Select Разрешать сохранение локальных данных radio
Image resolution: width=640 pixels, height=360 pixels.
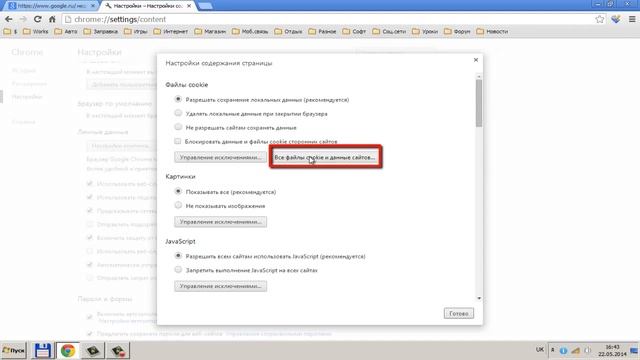pos(178,99)
